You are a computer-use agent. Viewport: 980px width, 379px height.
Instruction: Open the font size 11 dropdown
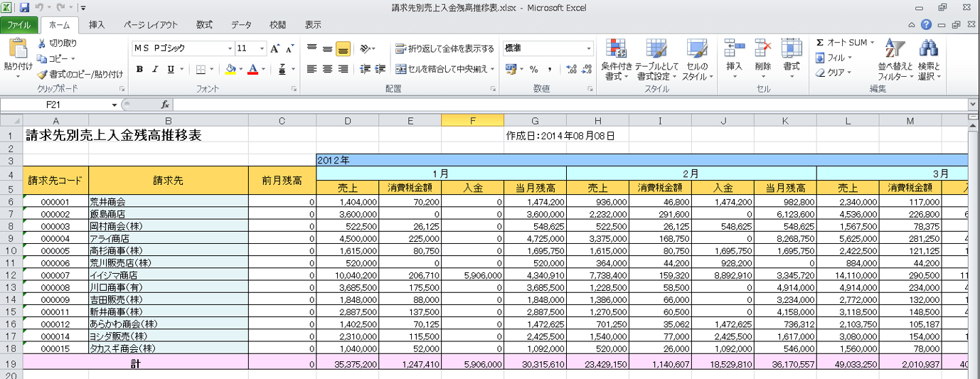[x=262, y=48]
